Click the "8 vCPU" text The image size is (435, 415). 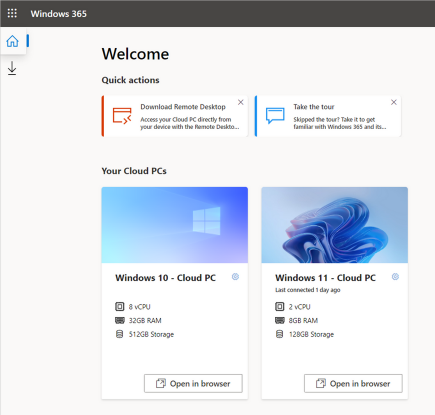pos(140,307)
